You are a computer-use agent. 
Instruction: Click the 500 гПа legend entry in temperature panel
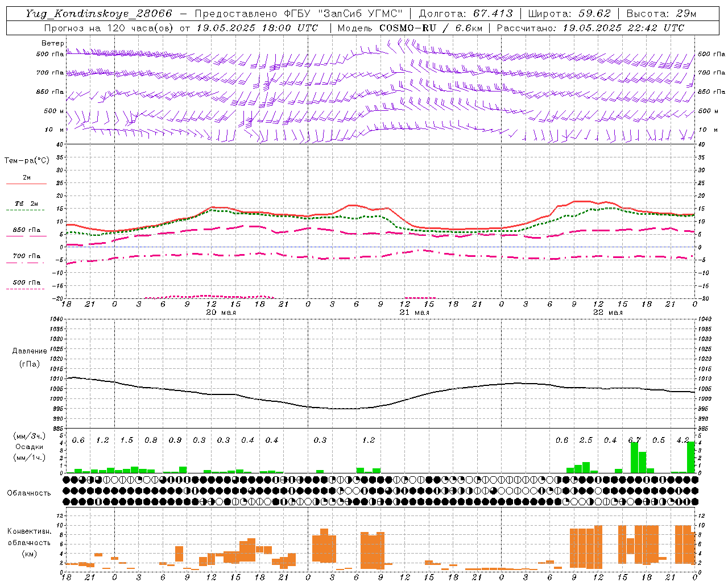(x=26, y=282)
